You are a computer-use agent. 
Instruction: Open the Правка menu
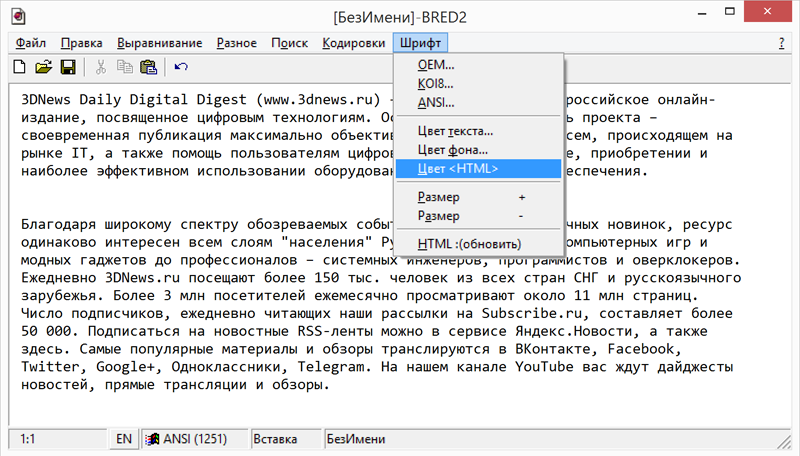(x=82, y=43)
